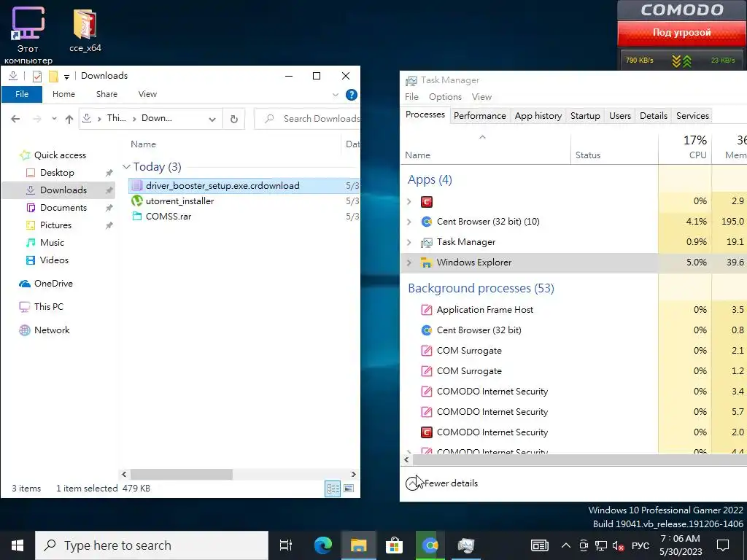Expand Task Manager process row
Image resolution: width=747 pixels, height=560 pixels.
click(x=409, y=242)
